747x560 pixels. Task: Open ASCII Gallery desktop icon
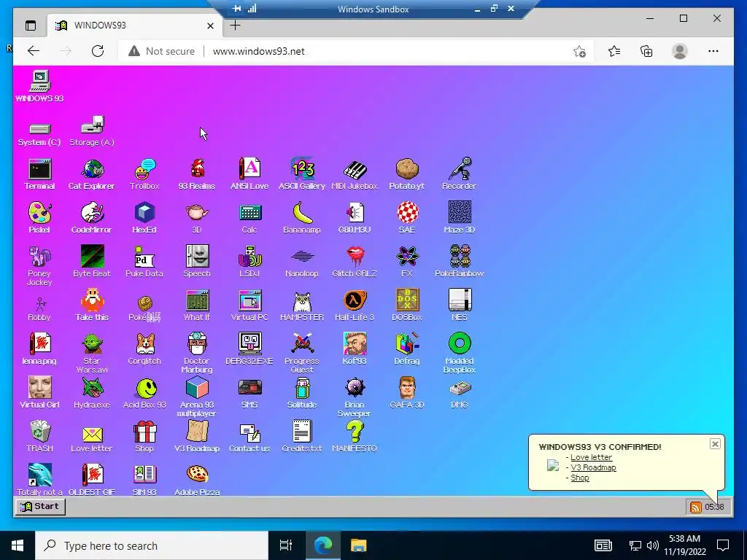(302, 174)
